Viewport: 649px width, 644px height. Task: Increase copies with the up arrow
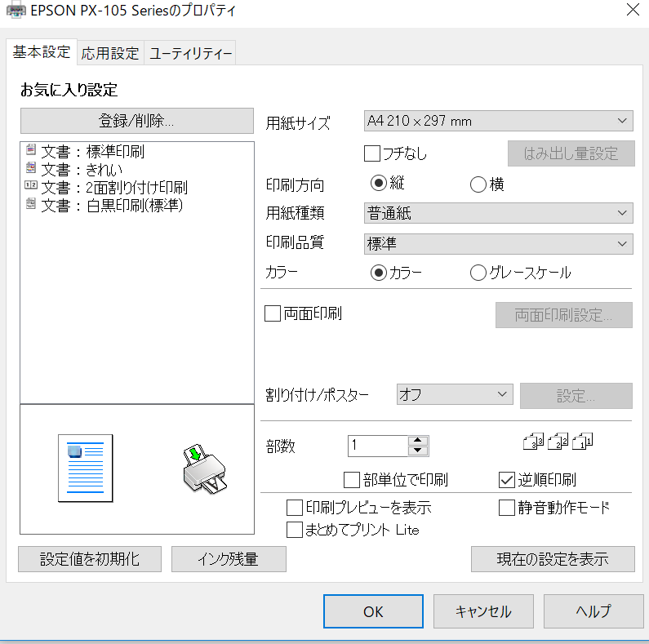coord(418,441)
